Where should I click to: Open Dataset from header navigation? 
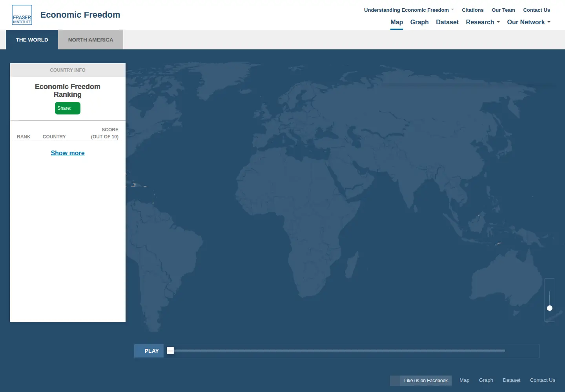tap(447, 22)
